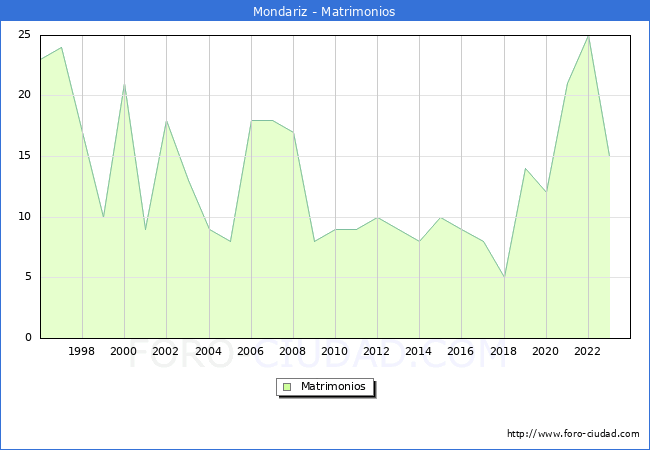This screenshot has width=650, height=450.
Task: Click the y-axis value 20
Action: (24, 94)
